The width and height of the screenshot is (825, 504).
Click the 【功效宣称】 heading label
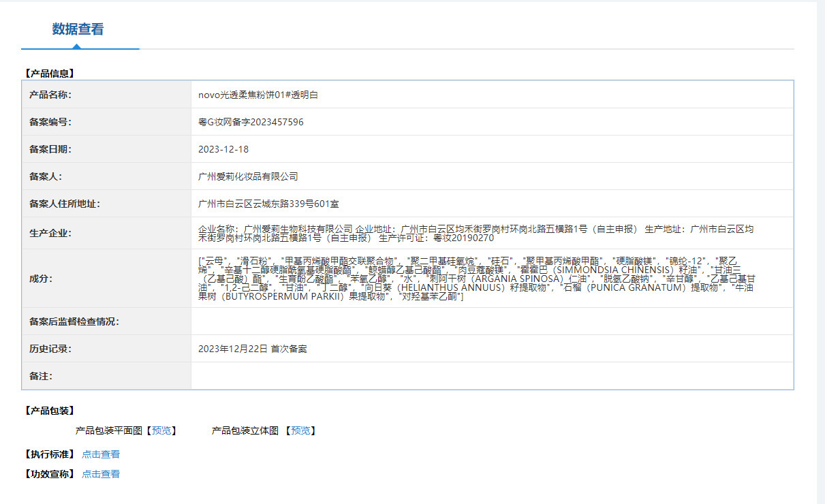click(49, 474)
